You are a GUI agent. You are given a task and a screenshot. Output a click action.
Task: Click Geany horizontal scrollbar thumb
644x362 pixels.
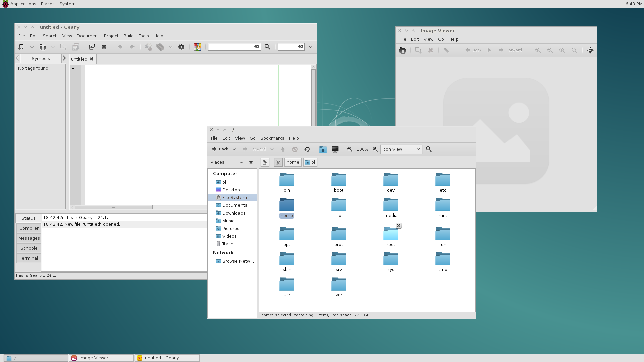(114, 207)
